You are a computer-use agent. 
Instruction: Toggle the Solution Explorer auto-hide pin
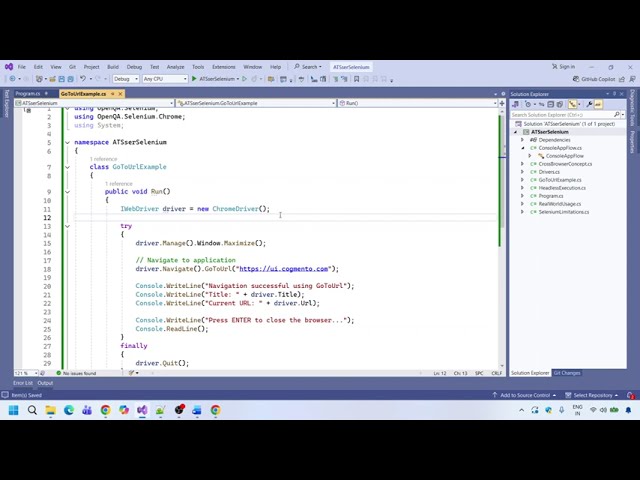pyautogui.click(x=615, y=94)
